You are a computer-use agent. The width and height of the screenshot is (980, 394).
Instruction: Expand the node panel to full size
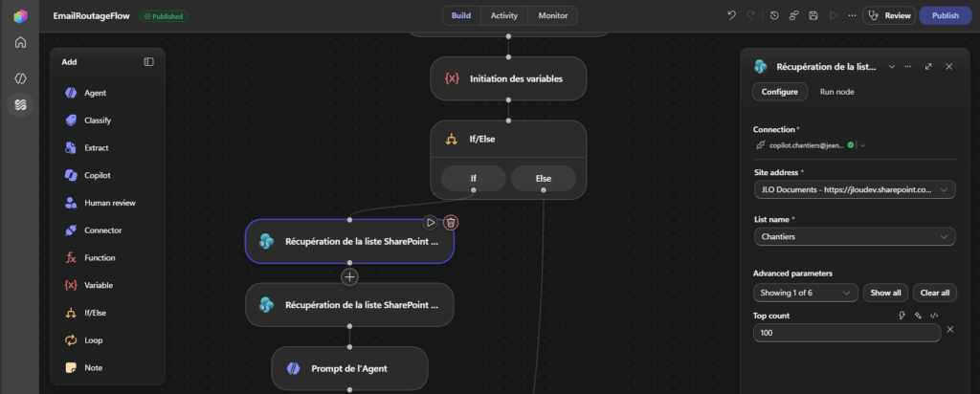pos(928,66)
